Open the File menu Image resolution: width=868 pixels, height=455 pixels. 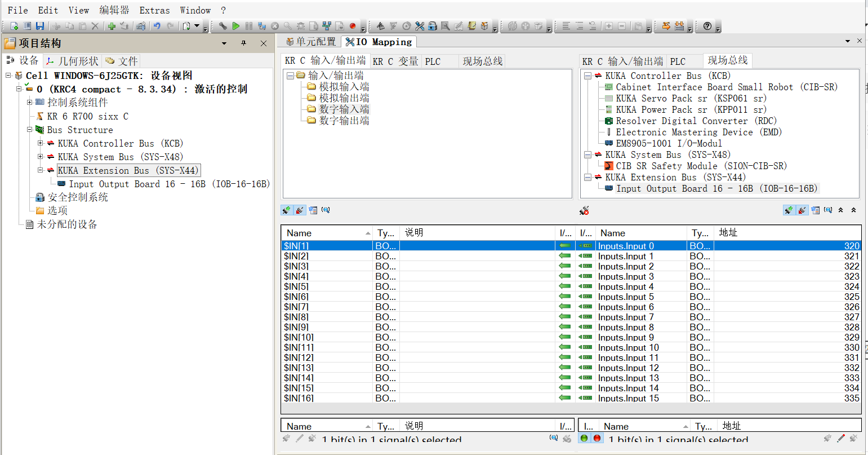coord(18,10)
